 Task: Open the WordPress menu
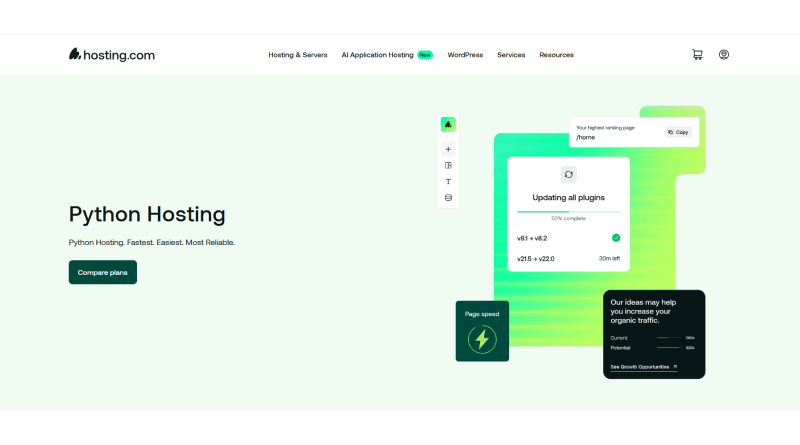(x=465, y=55)
